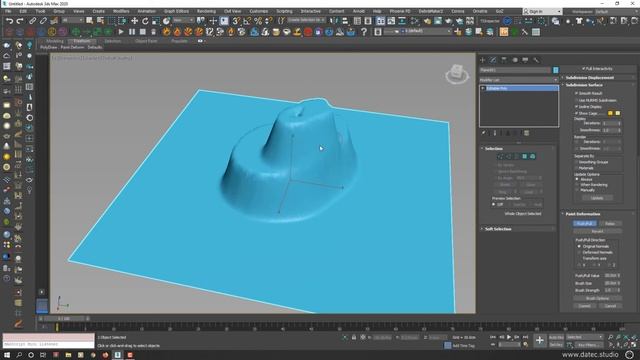Activate the Select and Rotate tool
This screenshot has height=360, width=640.
click(145, 20)
